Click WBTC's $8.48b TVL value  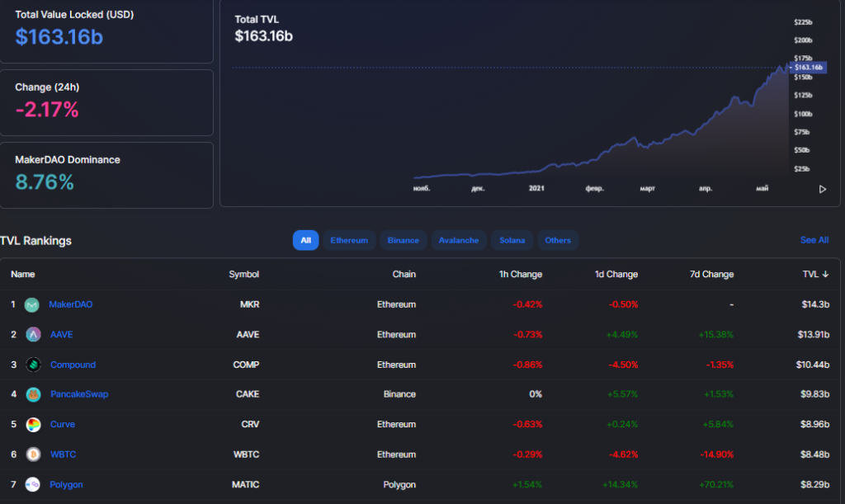point(814,455)
